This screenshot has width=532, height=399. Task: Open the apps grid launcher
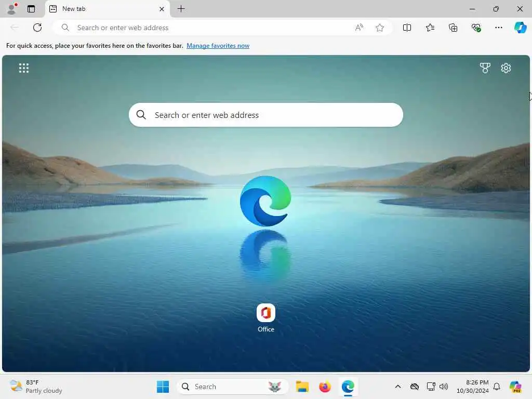coord(24,68)
